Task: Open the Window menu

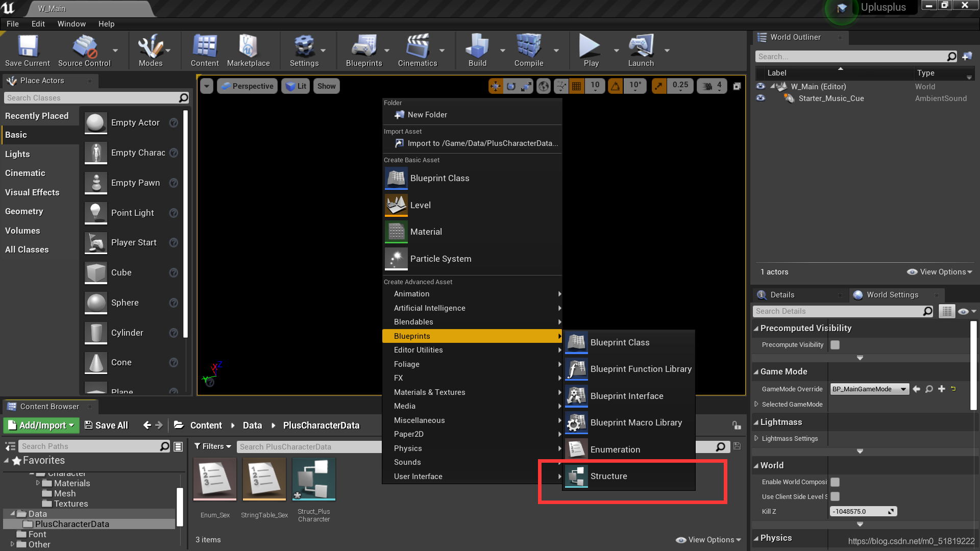Action: pyautogui.click(x=71, y=24)
